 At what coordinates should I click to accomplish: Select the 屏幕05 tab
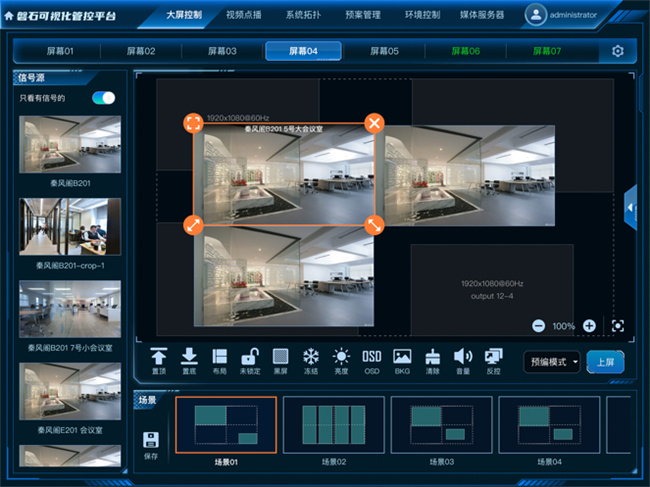[384, 51]
